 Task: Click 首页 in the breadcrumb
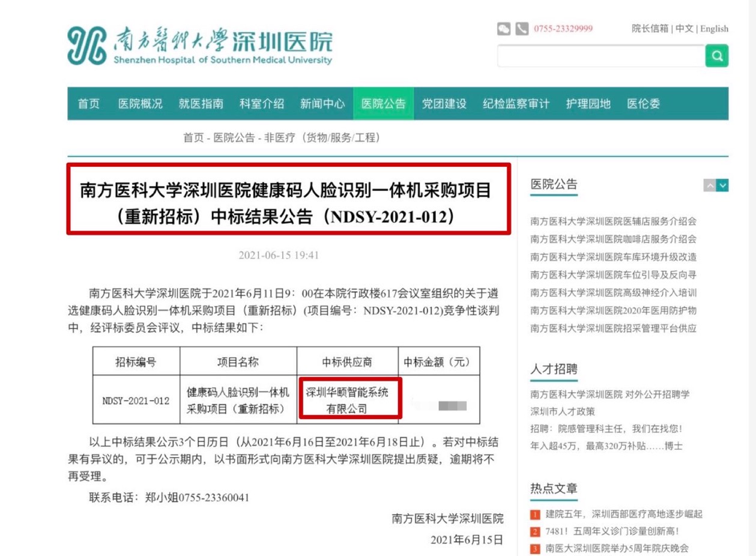(x=193, y=138)
